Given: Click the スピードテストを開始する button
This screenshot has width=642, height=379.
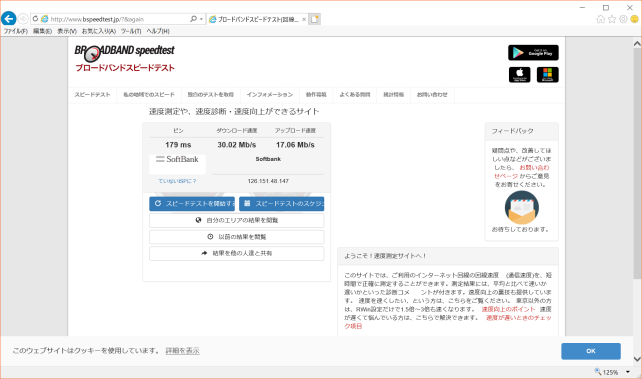Looking at the screenshot, I should (192, 203).
